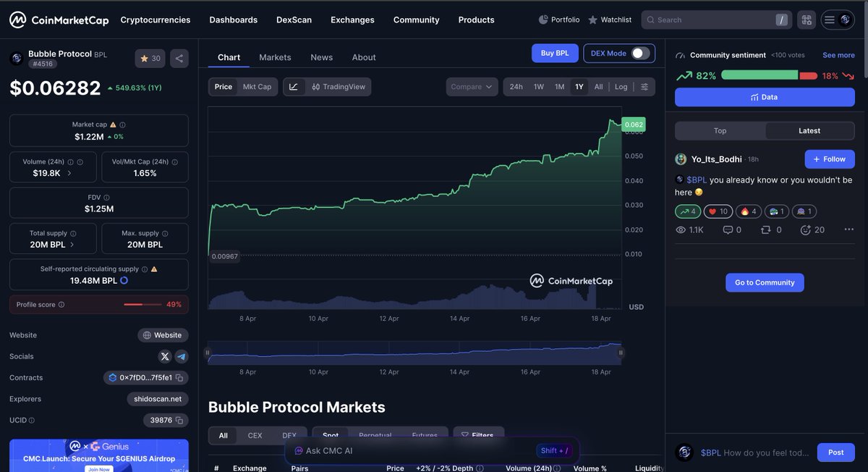Click left handle of chart range slider
The height and width of the screenshot is (472, 868).
[x=208, y=353]
